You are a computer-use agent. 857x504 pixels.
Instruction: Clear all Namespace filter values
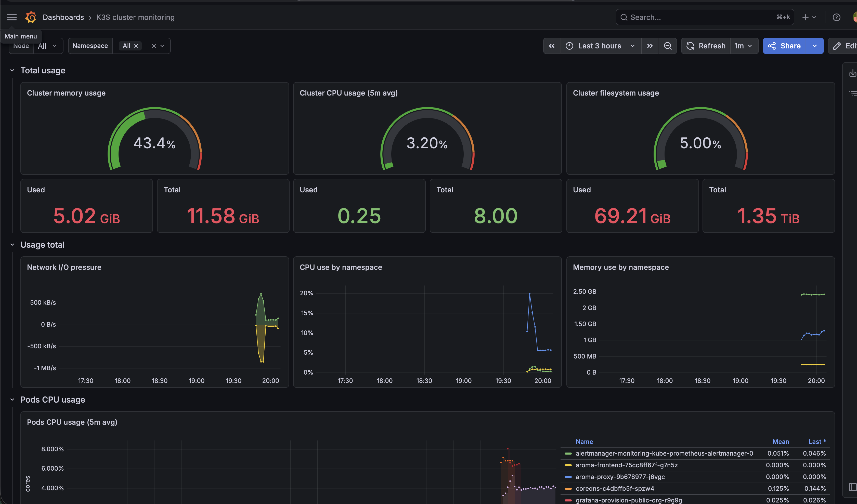[x=154, y=46]
